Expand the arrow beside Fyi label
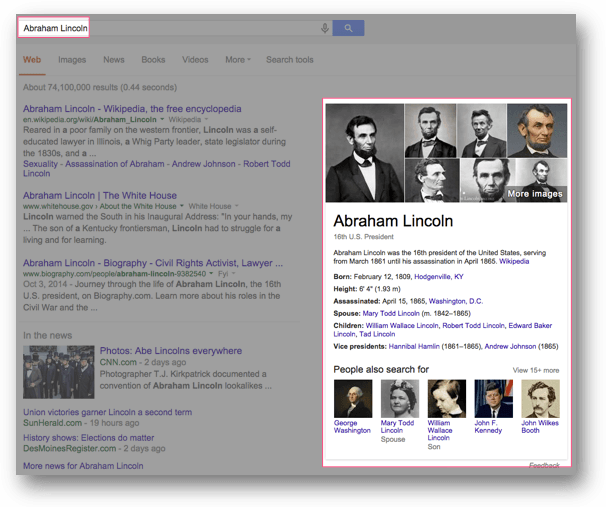The image size is (606, 507). coord(233,274)
